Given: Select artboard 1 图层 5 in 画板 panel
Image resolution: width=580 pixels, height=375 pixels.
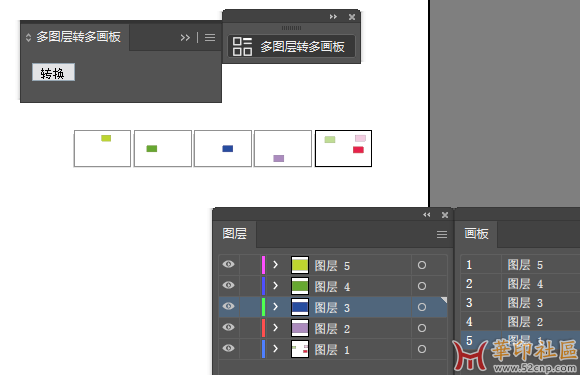Looking at the screenshot, I should pos(520,265).
